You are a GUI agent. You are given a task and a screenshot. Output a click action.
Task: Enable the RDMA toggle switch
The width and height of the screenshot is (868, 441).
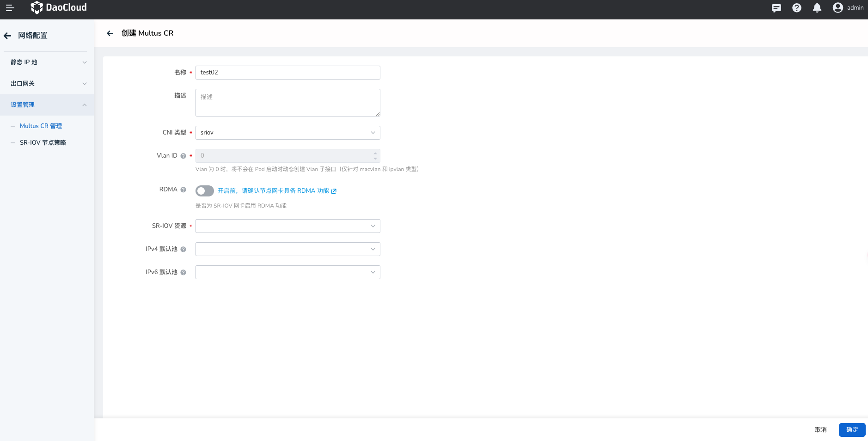point(204,191)
